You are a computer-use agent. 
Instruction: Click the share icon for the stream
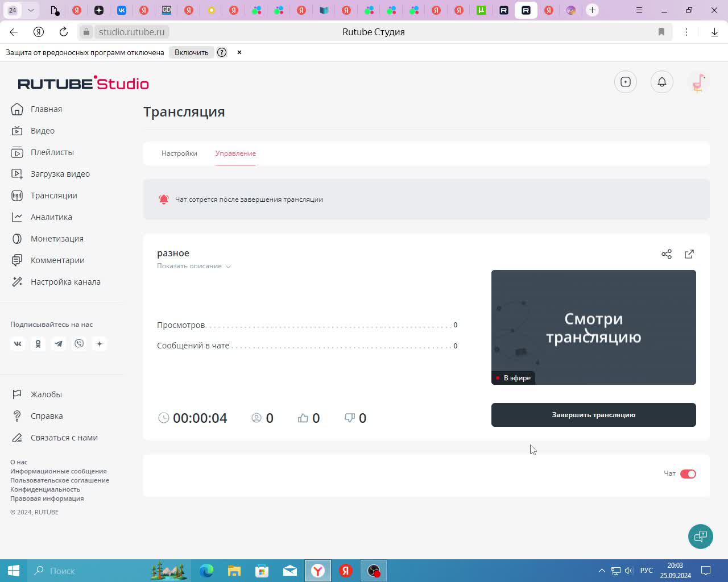click(x=667, y=254)
